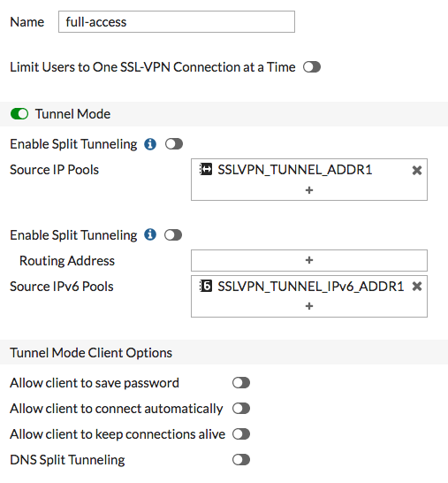
Task: Add a Routing Address with plus icon
Action: coord(309,260)
